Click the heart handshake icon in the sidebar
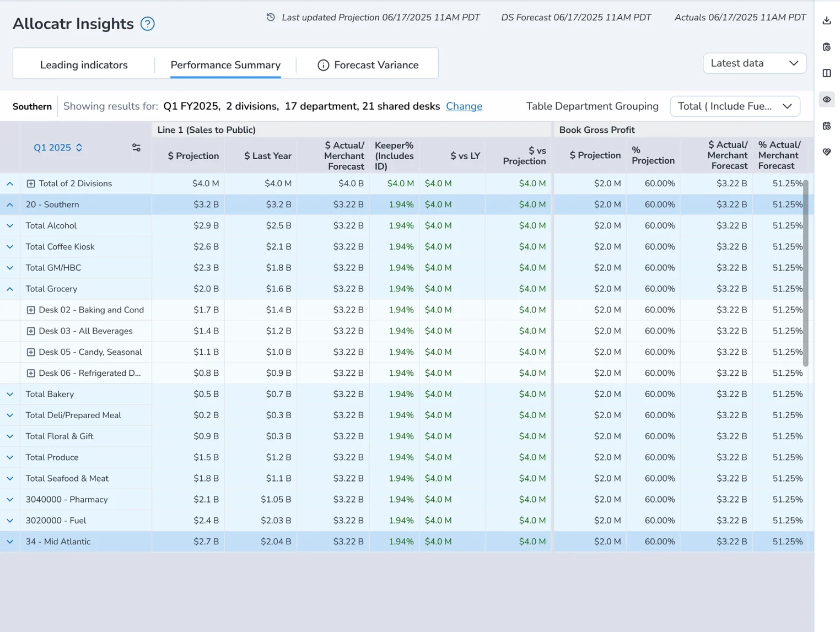Image resolution: width=840 pixels, height=632 pixels. tap(827, 152)
